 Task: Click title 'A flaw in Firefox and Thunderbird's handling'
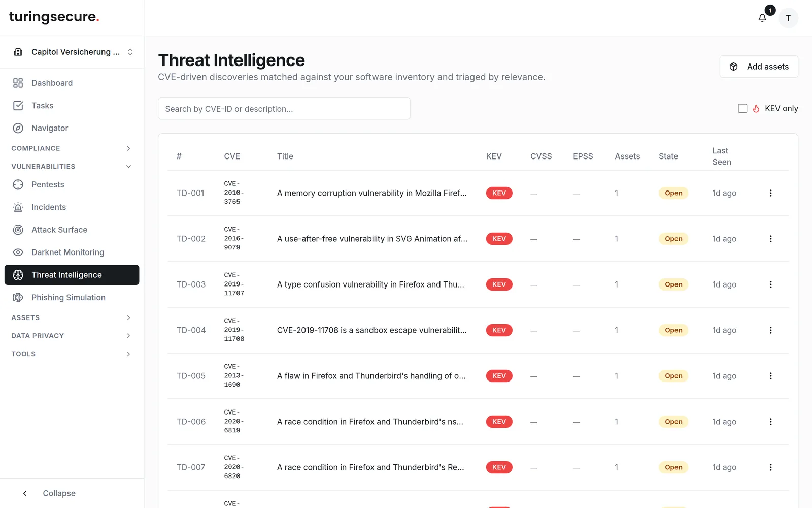click(371, 376)
